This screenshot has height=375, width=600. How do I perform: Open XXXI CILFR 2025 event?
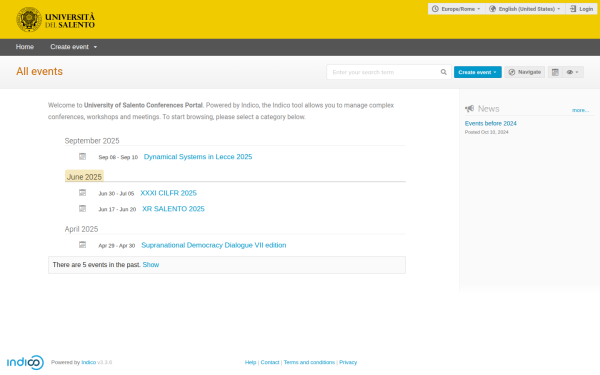[x=168, y=193]
